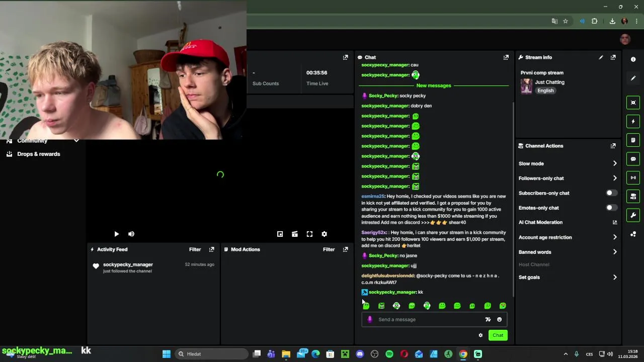
Task: Pop out the Mod Actions panel
Action: point(346,249)
